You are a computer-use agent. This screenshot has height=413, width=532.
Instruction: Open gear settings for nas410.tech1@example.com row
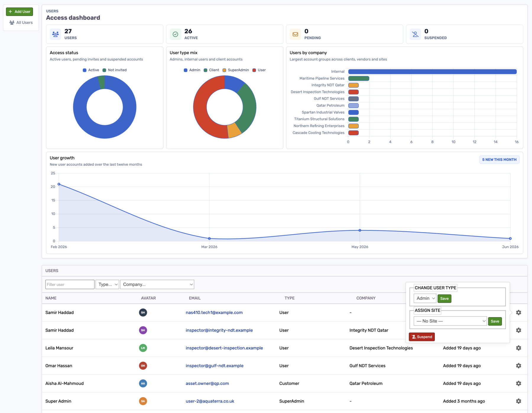coord(518,313)
